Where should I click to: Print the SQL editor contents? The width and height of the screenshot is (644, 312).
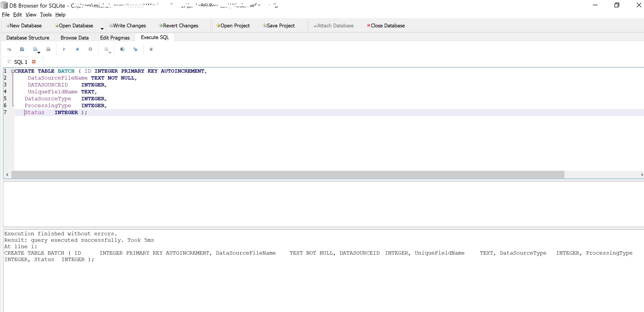pos(48,49)
